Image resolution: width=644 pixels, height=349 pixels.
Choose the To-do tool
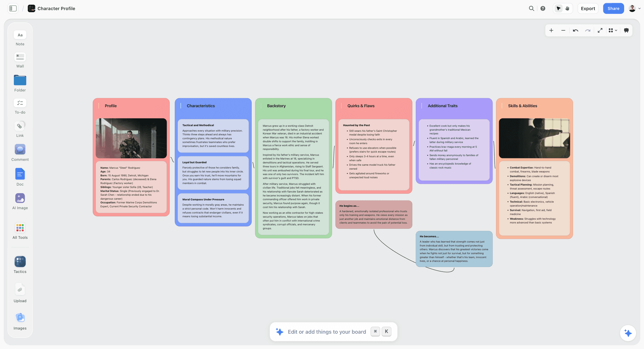click(x=20, y=106)
